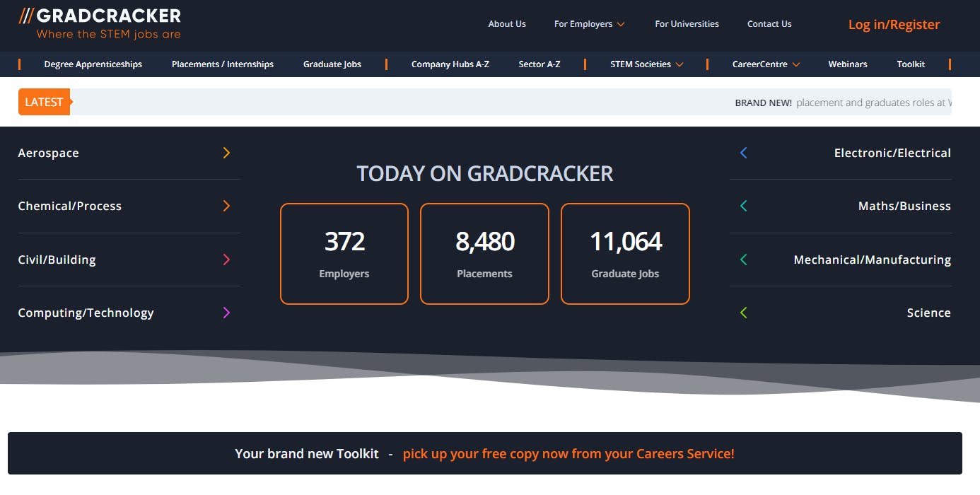Select the Chemical/Process discipline
This screenshot has width=980, height=495.
click(x=69, y=206)
